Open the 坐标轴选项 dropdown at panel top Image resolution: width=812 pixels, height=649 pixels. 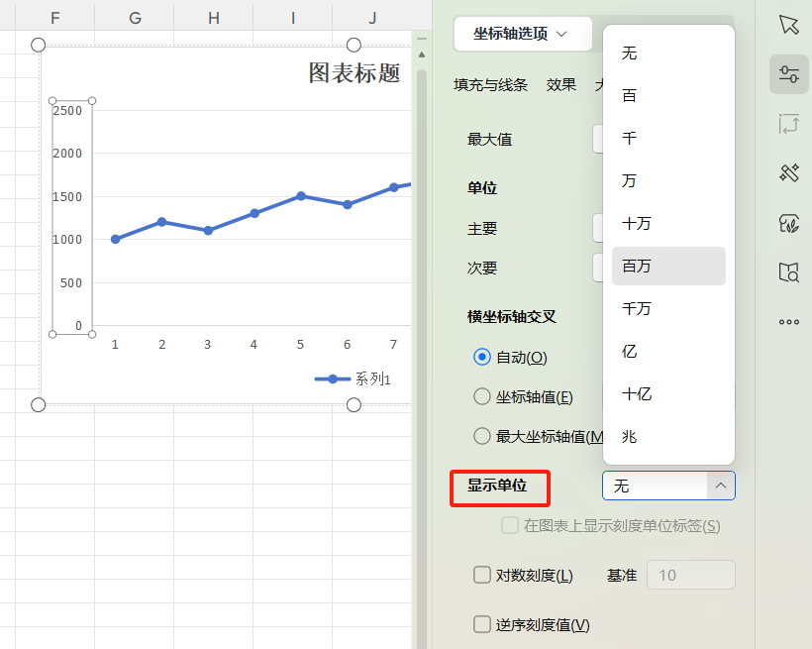[x=522, y=33]
